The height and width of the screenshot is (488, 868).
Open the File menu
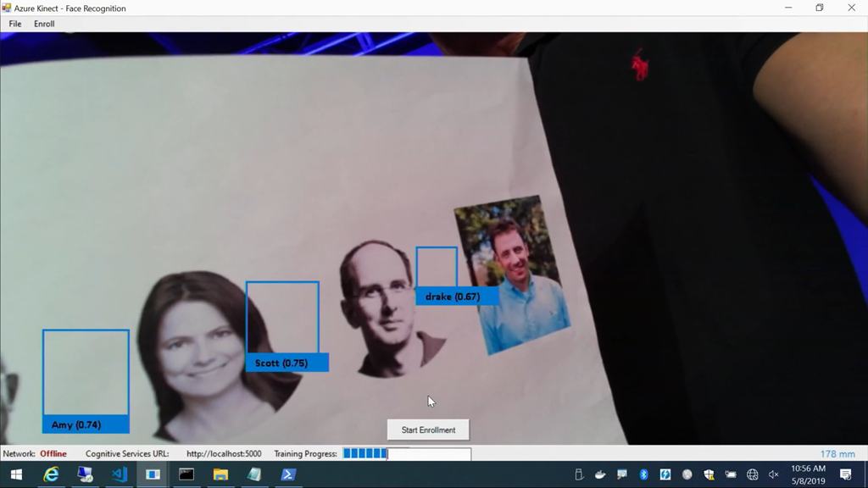click(x=15, y=24)
